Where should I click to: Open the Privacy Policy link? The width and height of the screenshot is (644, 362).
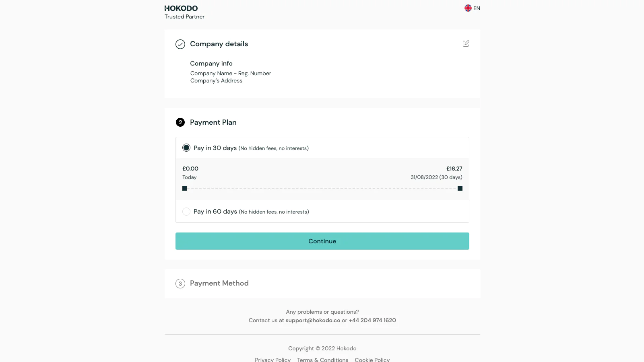[272, 360]
